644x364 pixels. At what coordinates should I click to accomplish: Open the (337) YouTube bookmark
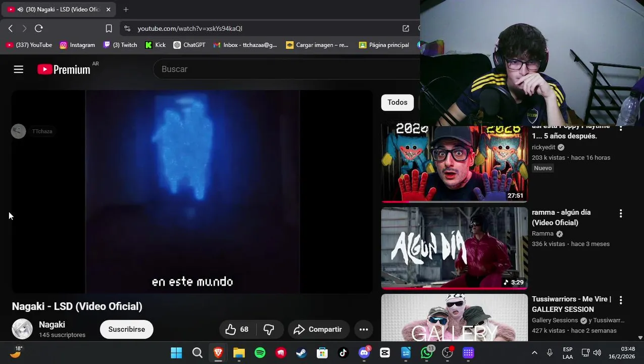29,45
